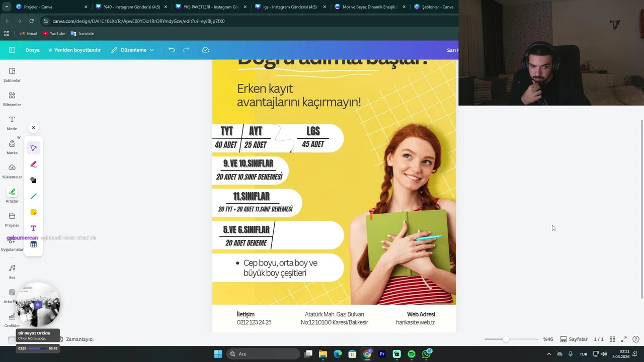Open the Bileşenler elements panel
The height and width of the screenshot is (362, 644).
pos(12,99)
